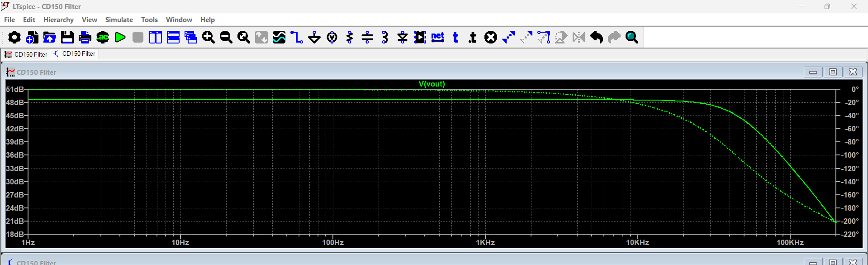The image size is (868, 265).
Task: Run the simulation with the green play button
Action: (120, 37)
